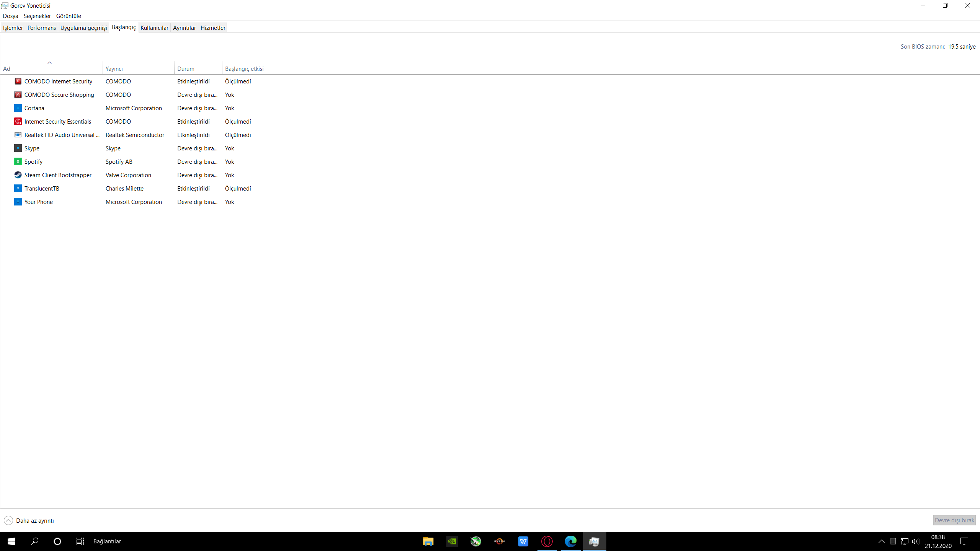Click the Skype startup entry icon
Image resolution: width=980 pixels, height=551 pixels.
[18, 148]
